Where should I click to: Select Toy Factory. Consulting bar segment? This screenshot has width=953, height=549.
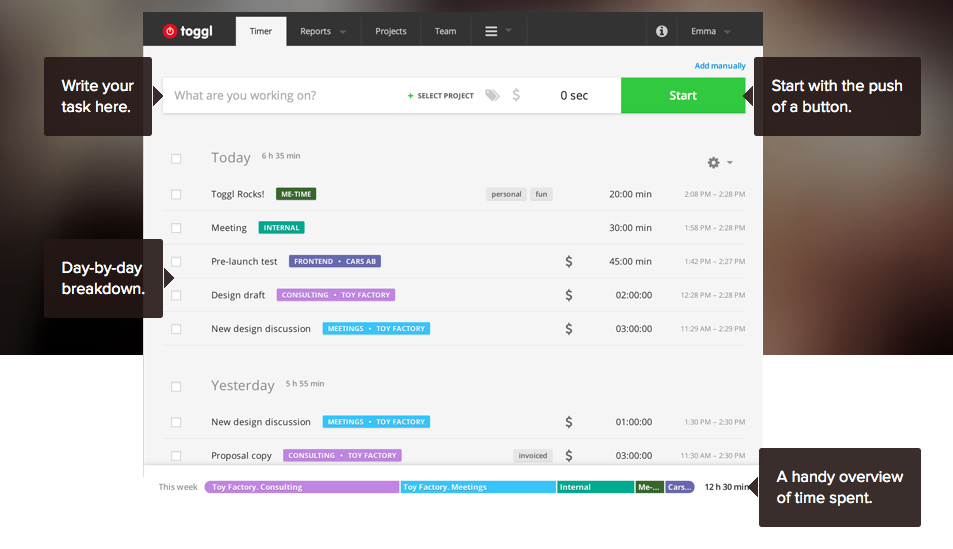click(302, 487)
